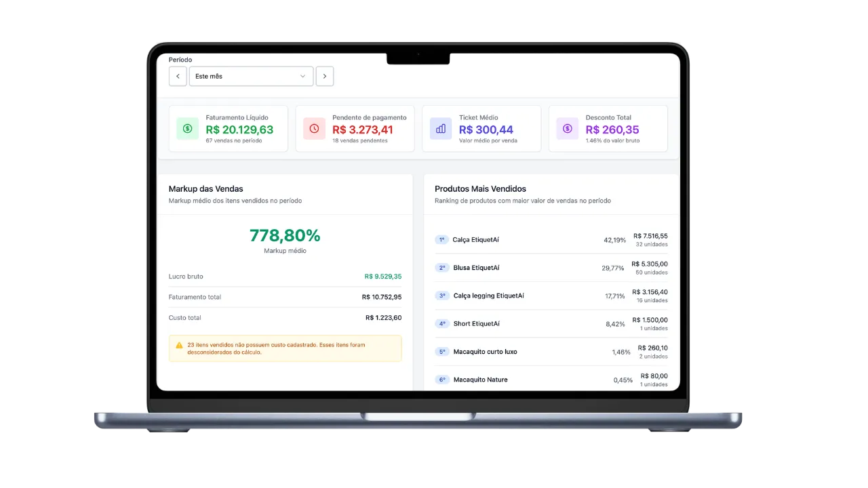Select the Ticket Médio value R$ 300,44
The image size is (868, 488).
point(486,129)
